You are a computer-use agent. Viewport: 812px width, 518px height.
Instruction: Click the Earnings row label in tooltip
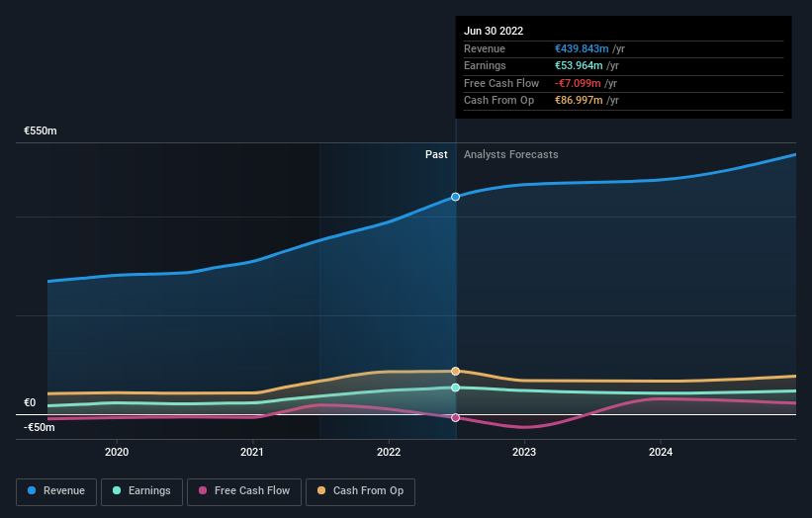(x=485, y=65)
